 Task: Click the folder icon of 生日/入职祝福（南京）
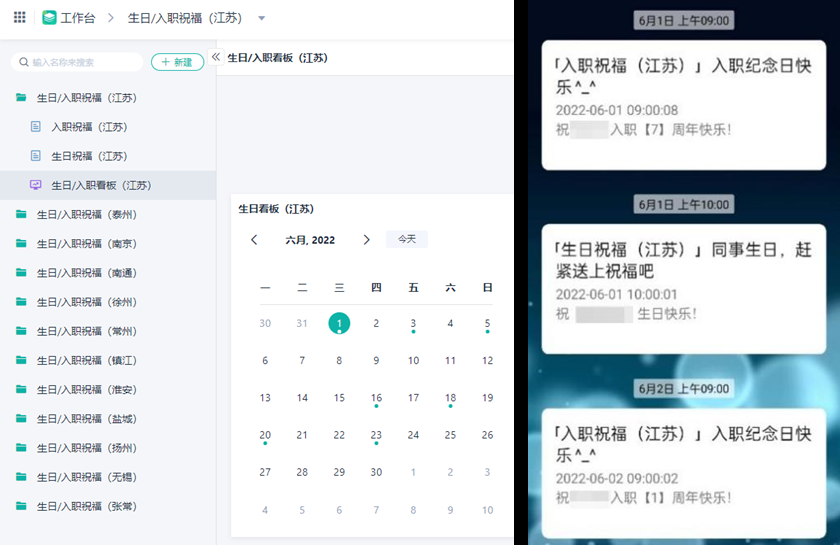[21, 243]
